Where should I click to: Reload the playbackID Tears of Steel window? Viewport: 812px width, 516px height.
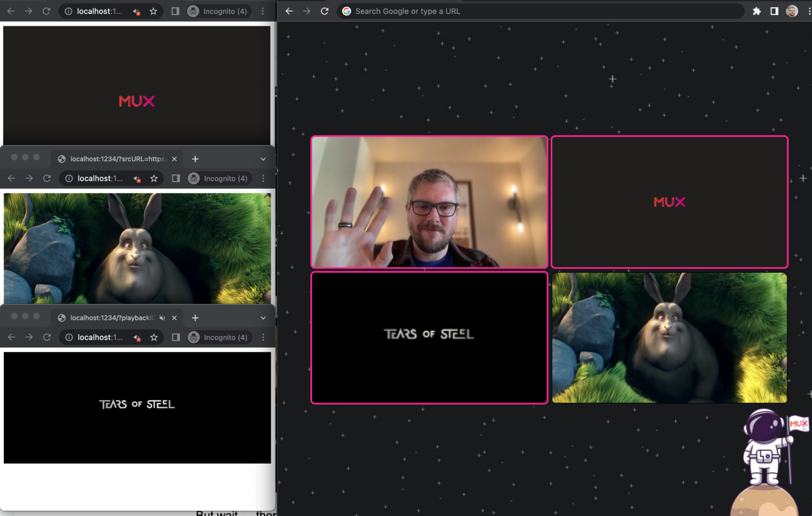click(47, 337)
